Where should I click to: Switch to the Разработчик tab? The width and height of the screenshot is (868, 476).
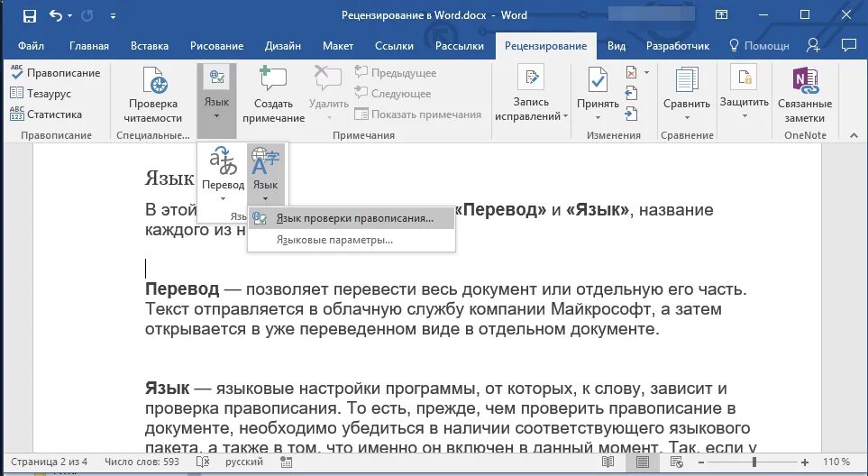678,46
